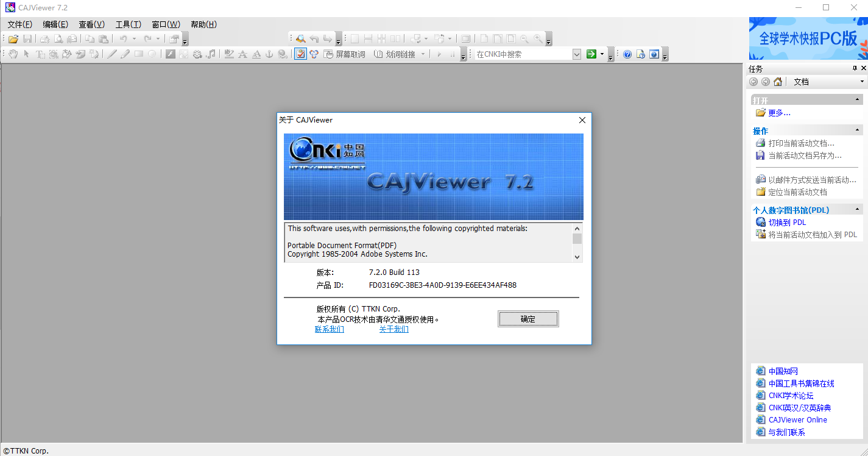
Task: Click the Copy icon in toolbar
Action: (x=90, y=39)
